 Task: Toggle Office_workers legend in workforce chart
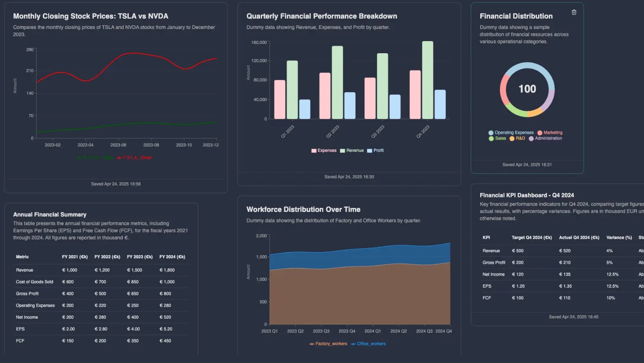(368, 344)
